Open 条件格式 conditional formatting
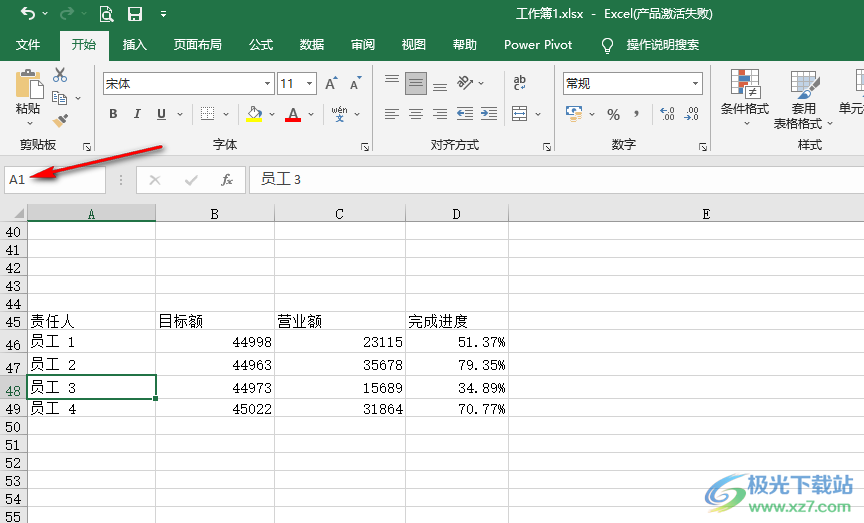Image resolution: width=864 pixels, height=523 pixels. click(x=744, y=97)
